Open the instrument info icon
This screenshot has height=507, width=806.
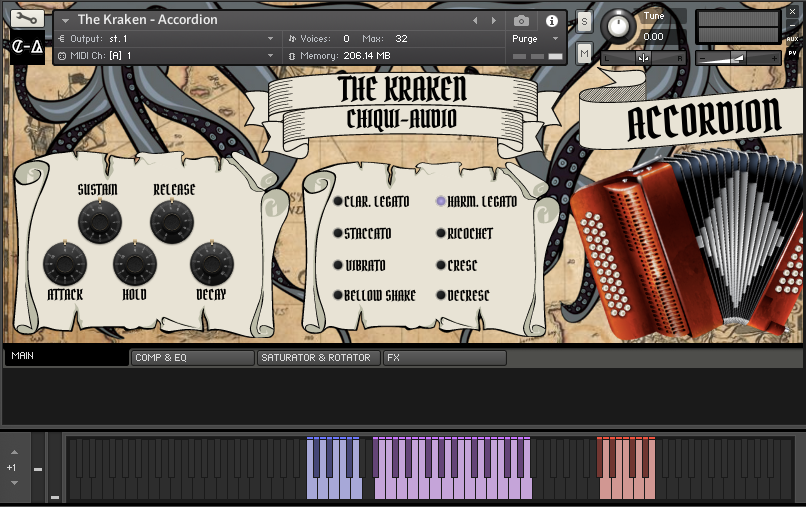[551, 20]
